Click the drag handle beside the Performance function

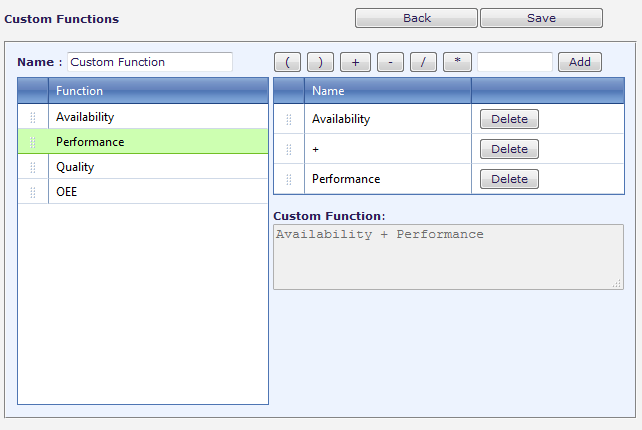click(x=33, y=142)
